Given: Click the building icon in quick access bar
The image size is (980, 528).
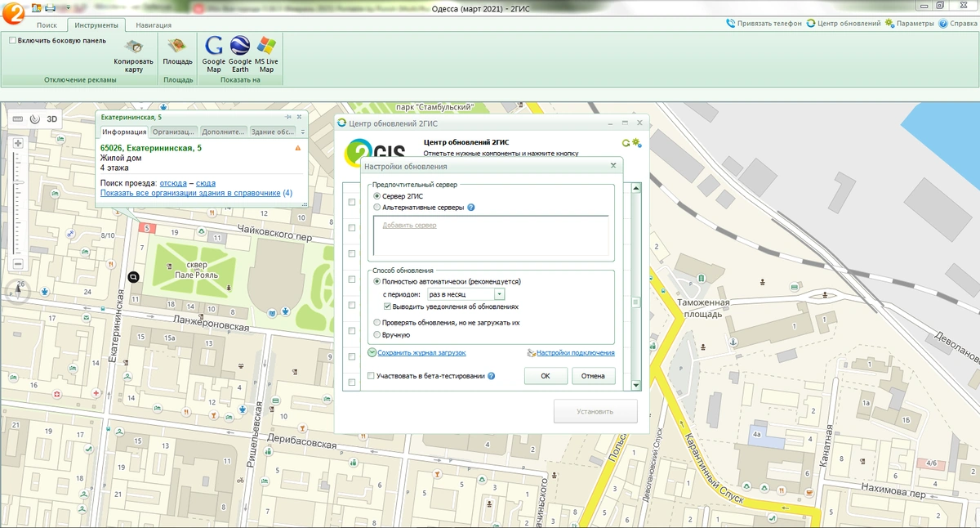Looking at the screenshot, I should tap(37, 7).
